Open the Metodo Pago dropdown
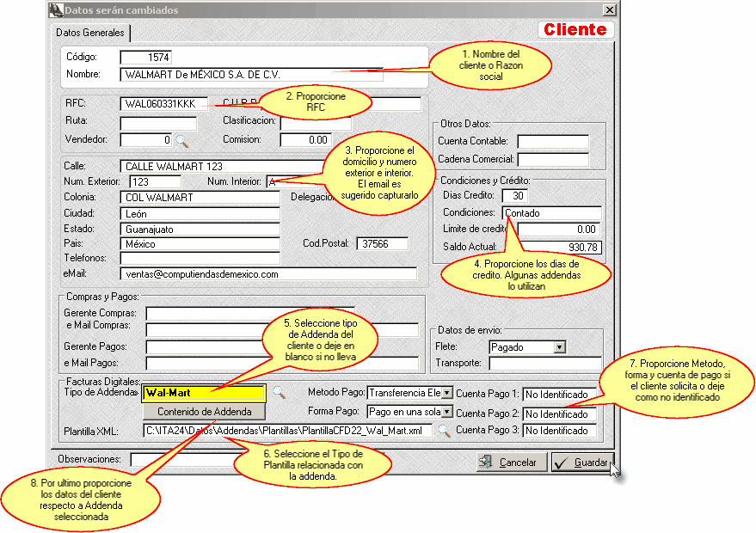Screen dimensions: 756x533 pyautogui.click(x=447, y=393)
